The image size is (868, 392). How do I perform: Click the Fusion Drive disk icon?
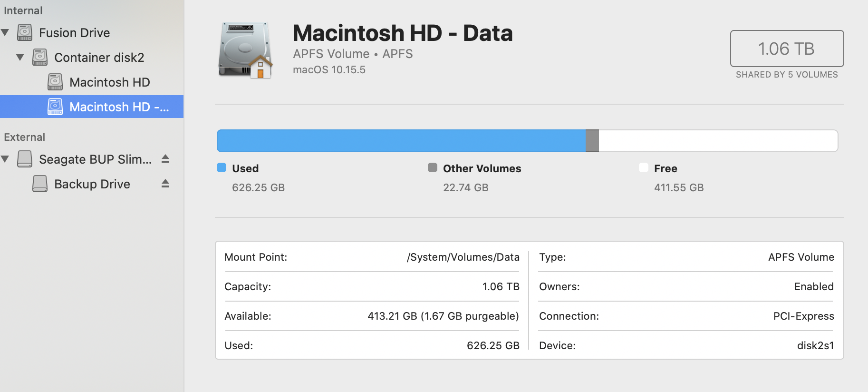click(25, 32)
